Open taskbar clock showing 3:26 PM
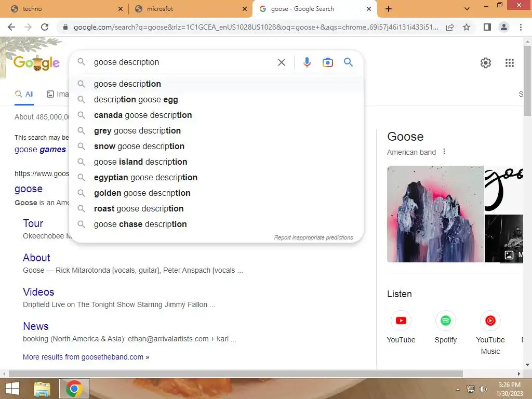 click(509, 389)
